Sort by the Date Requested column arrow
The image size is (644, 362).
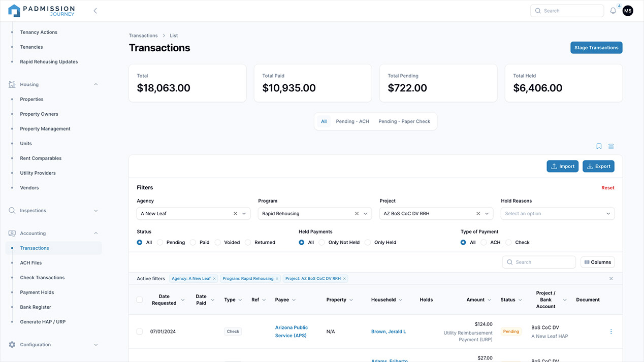click(183, 300)
